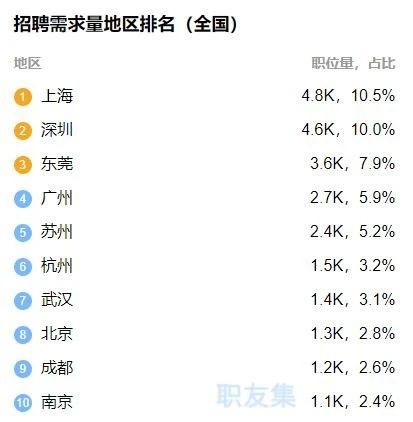Image resolution: width=413 pixels, height=422 pixels.
Task: Select the 武汉 region name
Action: coord(57,299)
